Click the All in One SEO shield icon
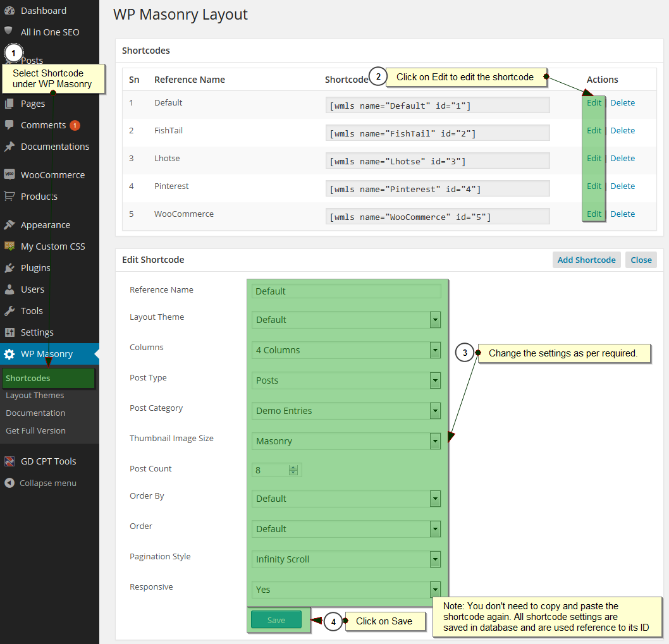The height and width of the screenshot is (644, 669). (x=8, y=31)
